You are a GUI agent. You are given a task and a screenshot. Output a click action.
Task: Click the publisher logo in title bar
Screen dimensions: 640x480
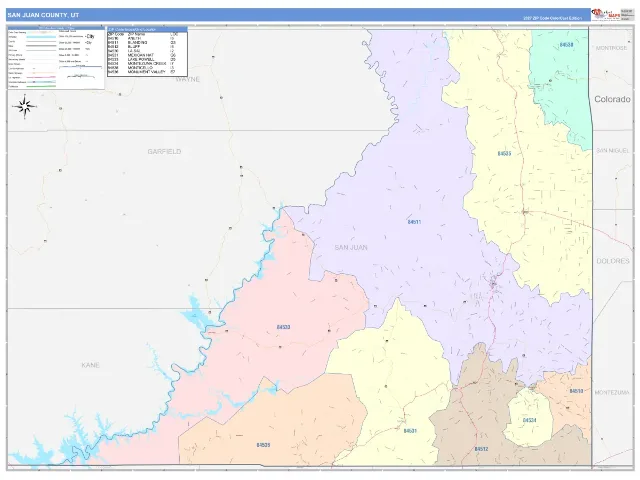tap(605, 14)
